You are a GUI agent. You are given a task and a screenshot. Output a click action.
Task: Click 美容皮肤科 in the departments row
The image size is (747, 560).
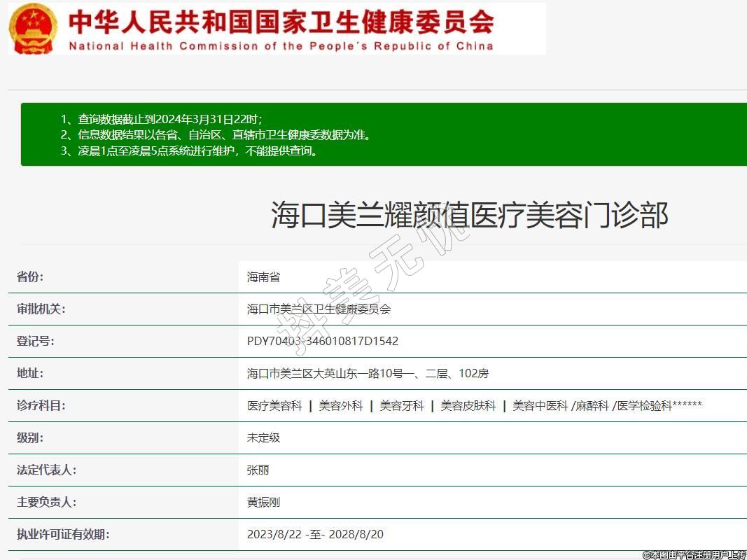468,406
